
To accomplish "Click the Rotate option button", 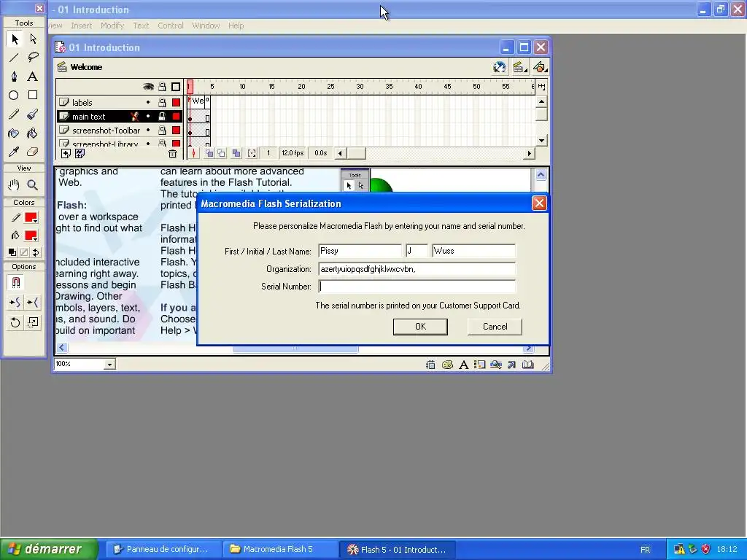I will (x=15, y=322).
